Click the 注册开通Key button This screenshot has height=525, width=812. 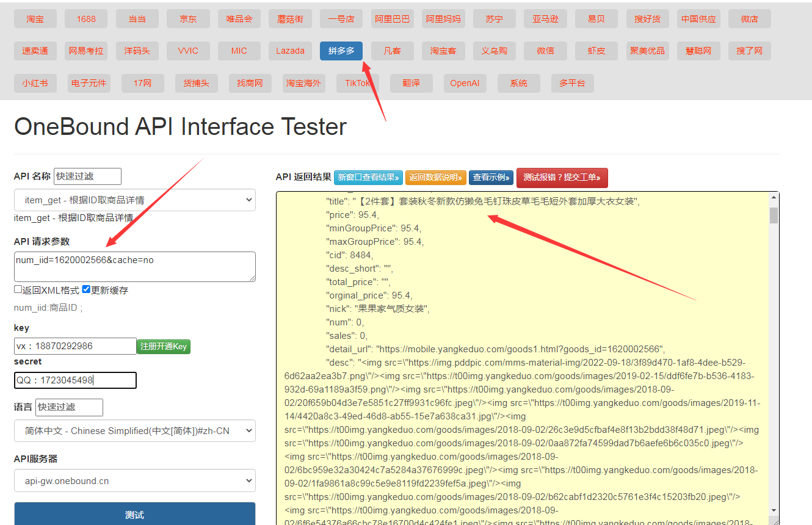point(164,346)
